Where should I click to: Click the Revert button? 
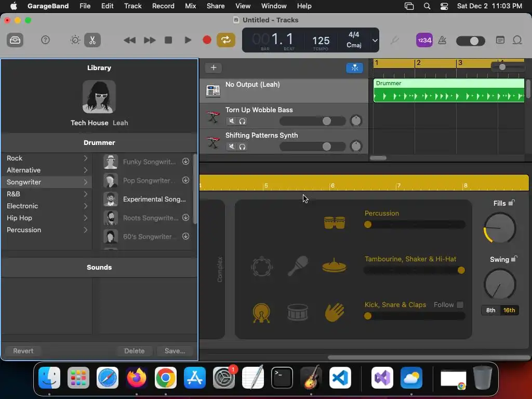pyautogui.click(x=23, y=351)
